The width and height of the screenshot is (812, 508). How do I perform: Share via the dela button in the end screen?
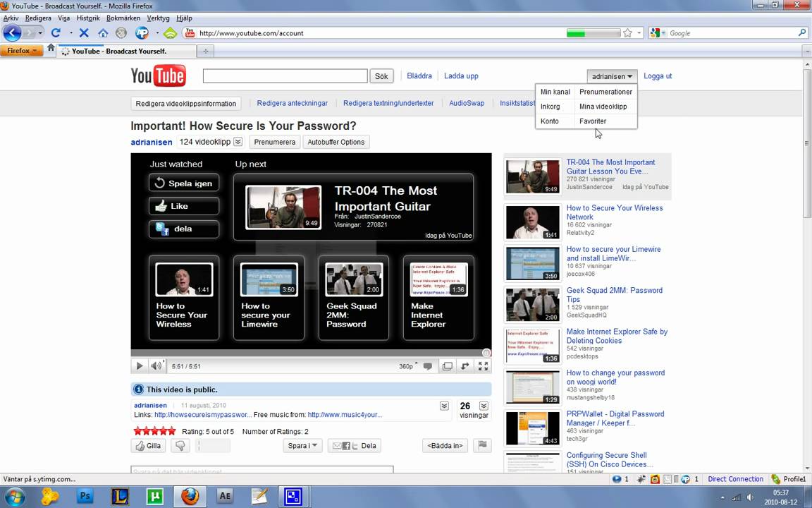tap(184, 229)
